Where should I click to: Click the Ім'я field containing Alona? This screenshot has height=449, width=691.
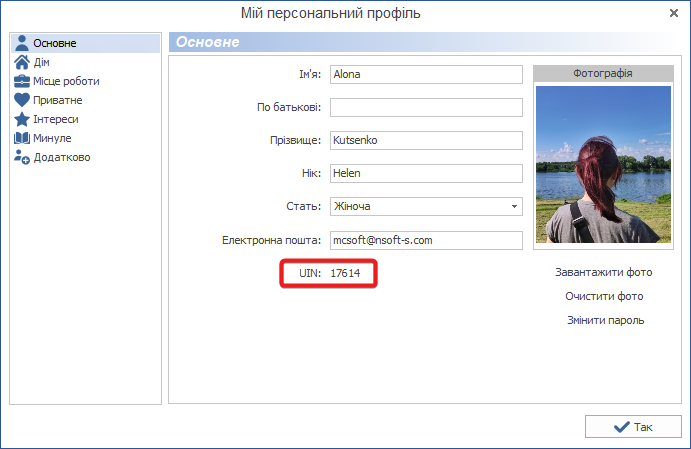(x=426, y=74)
